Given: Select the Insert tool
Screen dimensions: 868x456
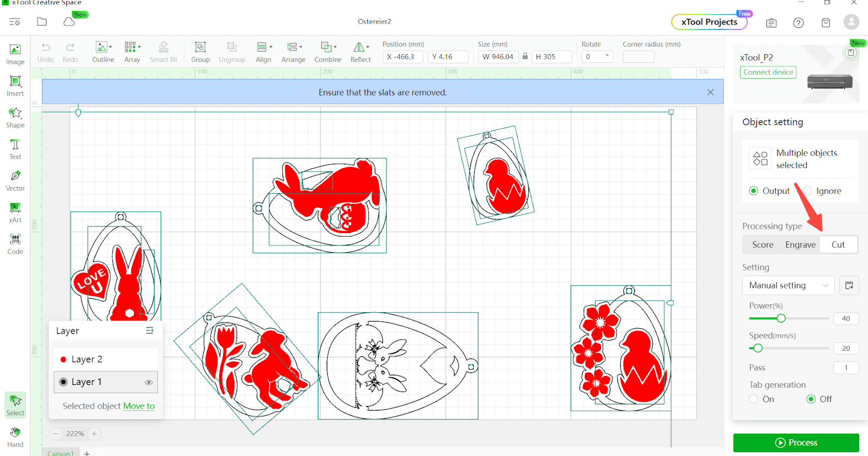Looking at the screenshot, I should (15, 86).
